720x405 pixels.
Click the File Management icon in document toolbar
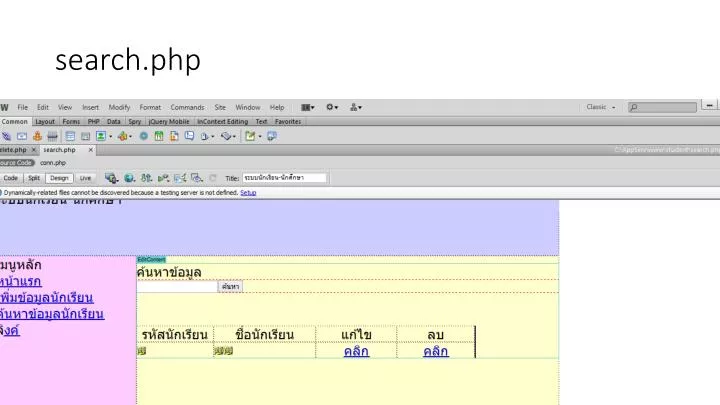pos(146,178)
